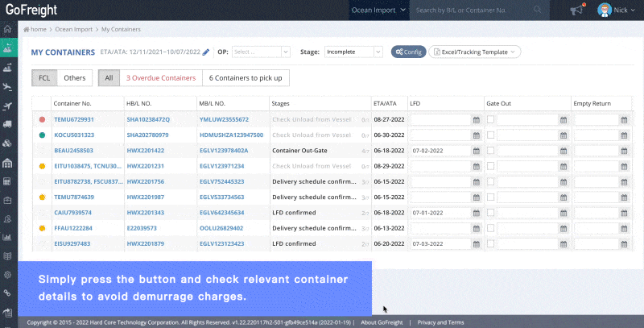Click the pencil icon to edit ETA/ATA range
The image size is (644, 328).
[x=206, y=52]
